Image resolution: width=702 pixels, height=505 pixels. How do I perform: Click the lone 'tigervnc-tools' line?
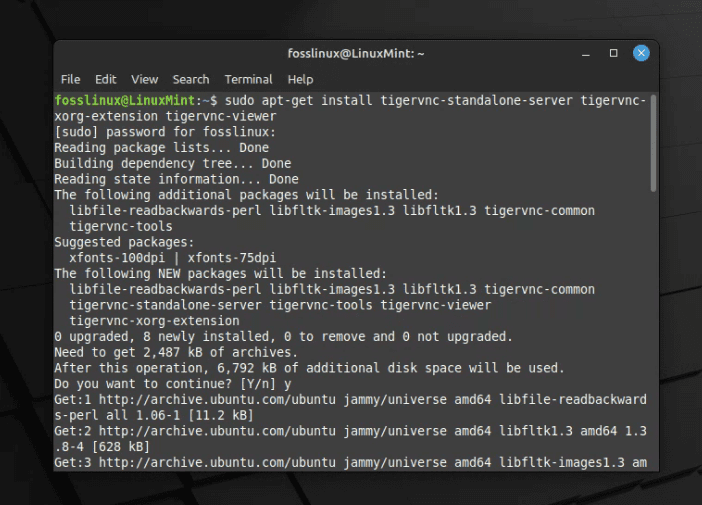click(x=121, y=227)
